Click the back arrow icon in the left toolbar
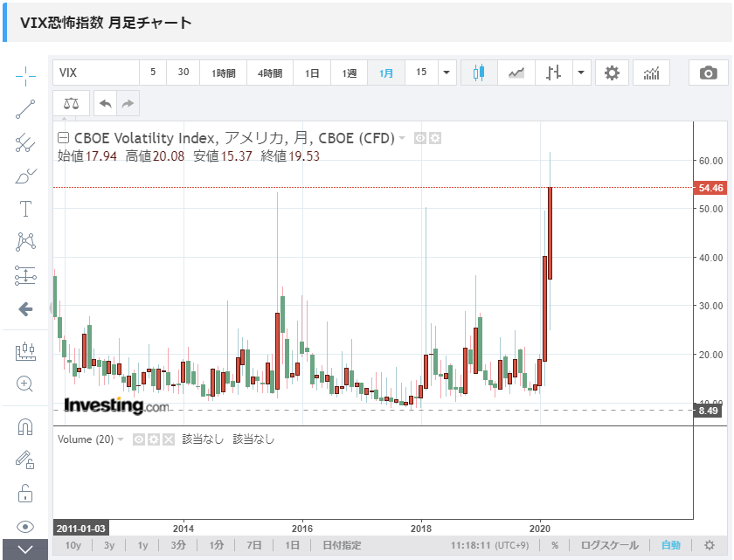 tap(25, 308)
